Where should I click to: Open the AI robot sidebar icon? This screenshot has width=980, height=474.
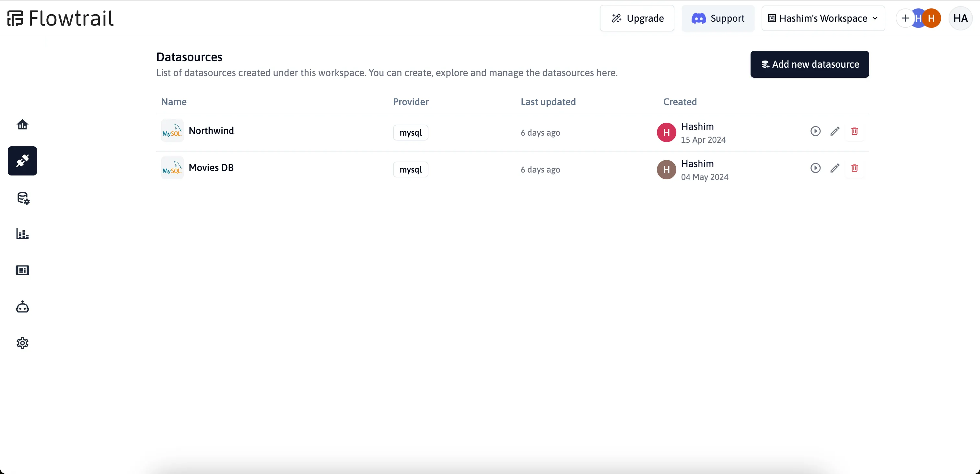(22, 307)
